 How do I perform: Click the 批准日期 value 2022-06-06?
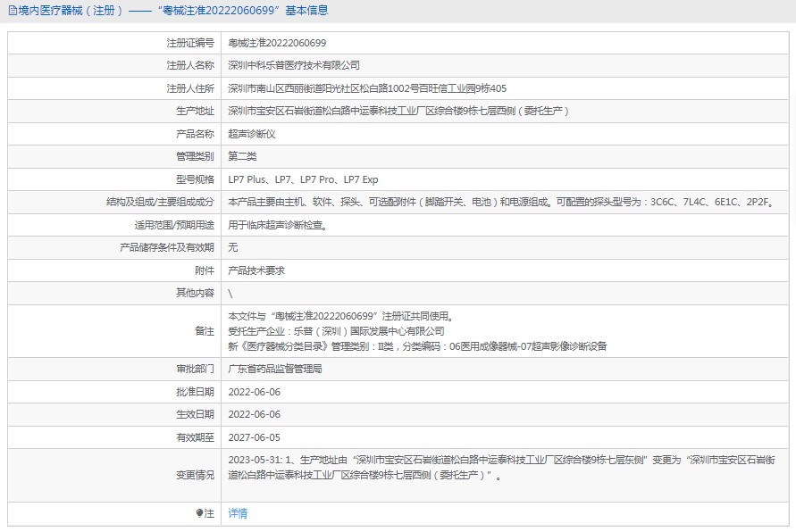[x=255, y=392]
